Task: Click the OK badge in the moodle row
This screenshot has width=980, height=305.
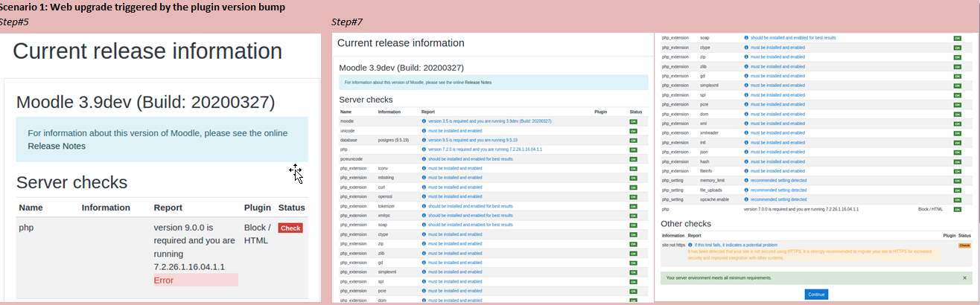Action: click(634, 121)
